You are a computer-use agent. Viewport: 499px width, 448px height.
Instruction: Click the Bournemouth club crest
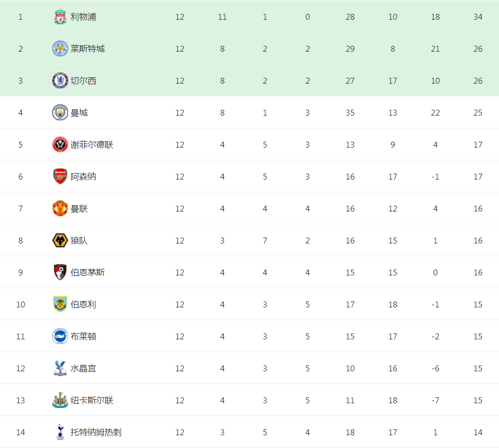(60, 272)
